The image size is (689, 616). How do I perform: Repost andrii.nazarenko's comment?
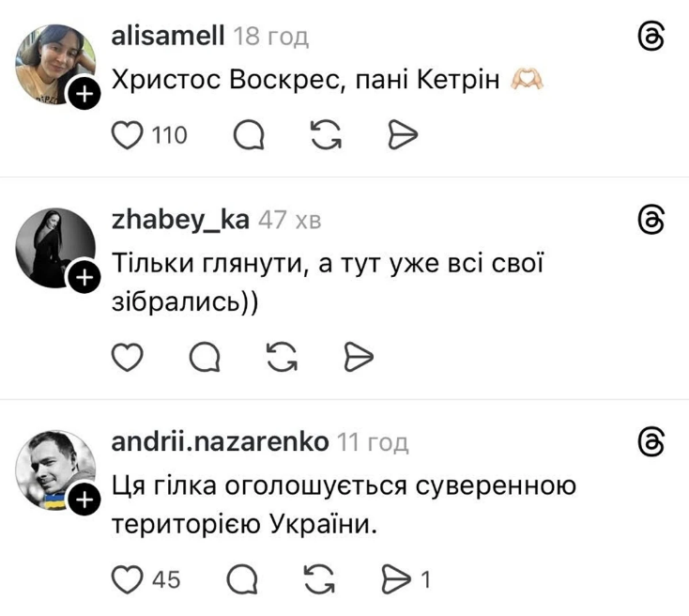[x=323, y=578]
